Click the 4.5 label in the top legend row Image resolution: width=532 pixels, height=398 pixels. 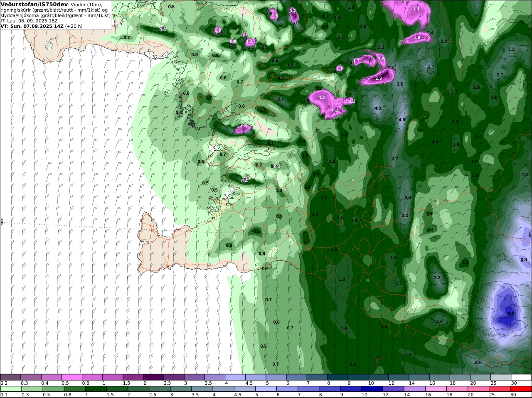pyautogui.click(x=249, y=383)
